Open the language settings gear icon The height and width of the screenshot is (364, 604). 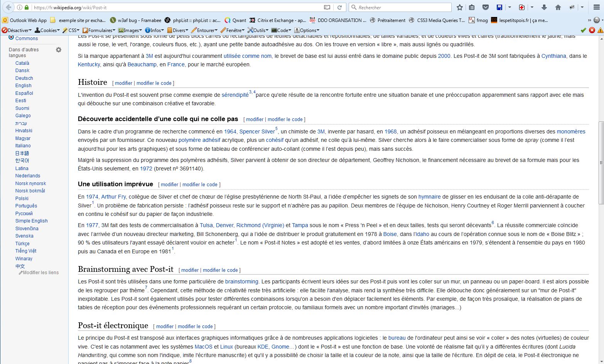coord(59,50)
